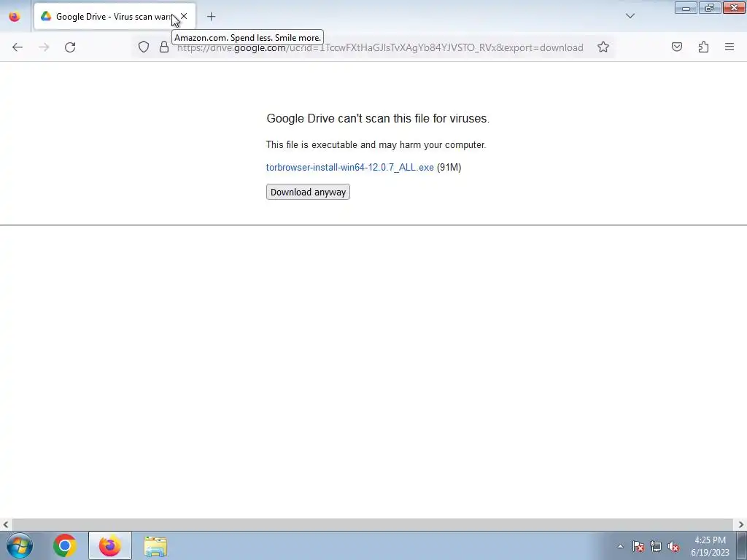Close the Google Drive virus scan tab

click(x=184, y=16)
